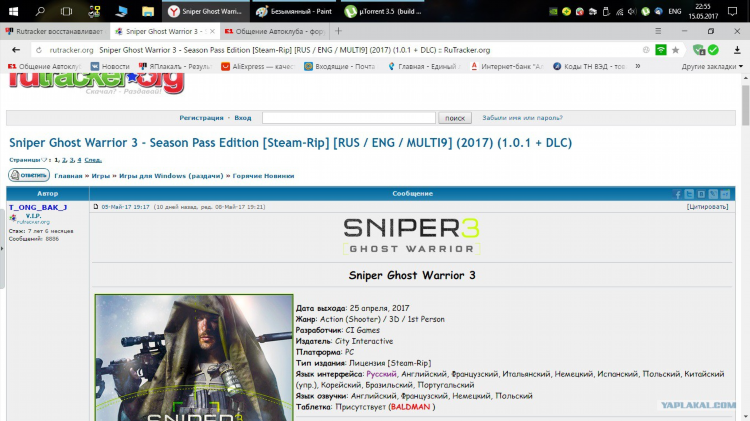Click Цитировать quote link
Image resolution: width=750 pixels, height=421 pixels.
pos(707,207)
